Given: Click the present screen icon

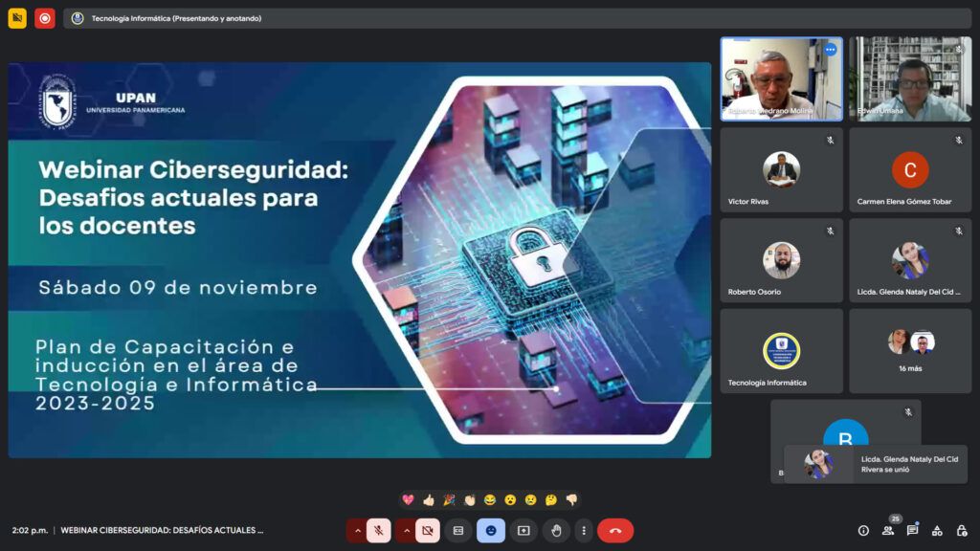Looking at the screenshot, I should pyautogui.click(x=523, y=530).
